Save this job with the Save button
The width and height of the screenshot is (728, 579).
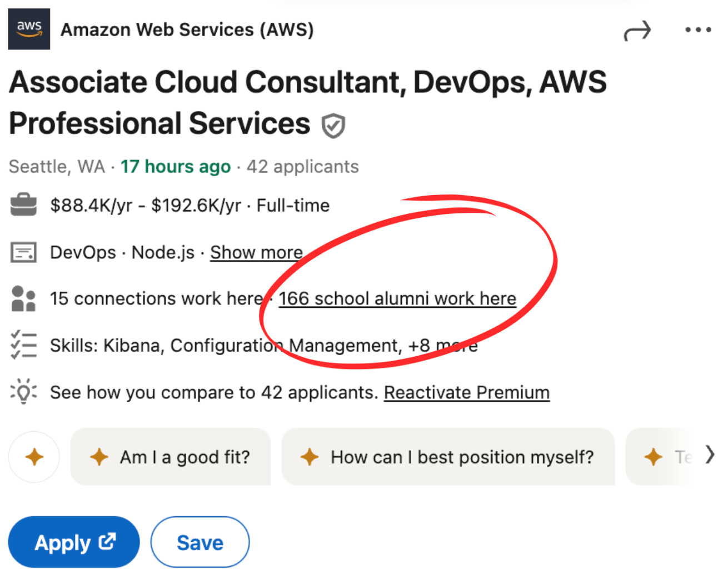click(x=200, y=542)
